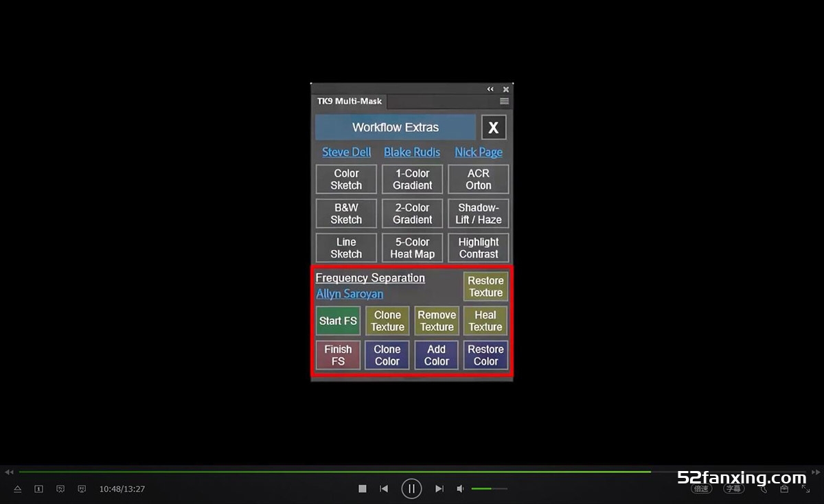Click the Add Color button

click(437, 355)
